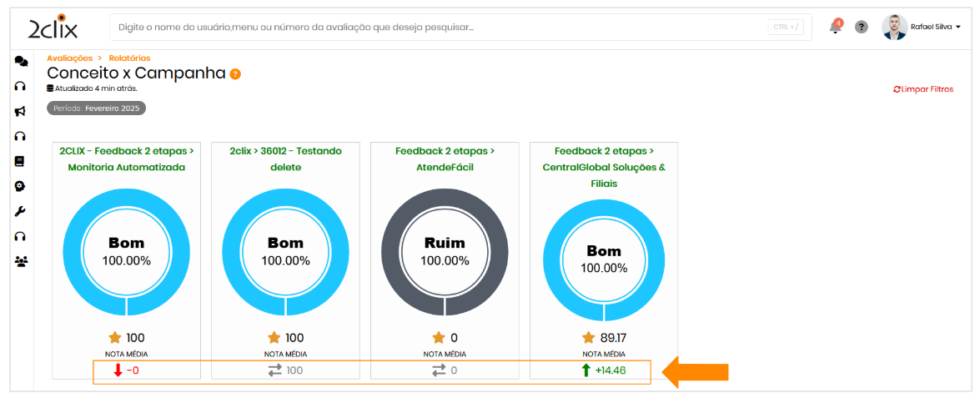Viewport: 980px width, 403px height.
Task: Open the chat conversations sidebar icon
Action: coord(21,62)
